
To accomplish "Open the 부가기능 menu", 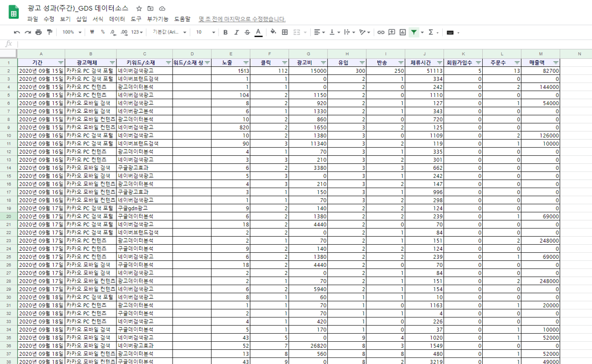I will pyautogui.click(x=157, y=19).
